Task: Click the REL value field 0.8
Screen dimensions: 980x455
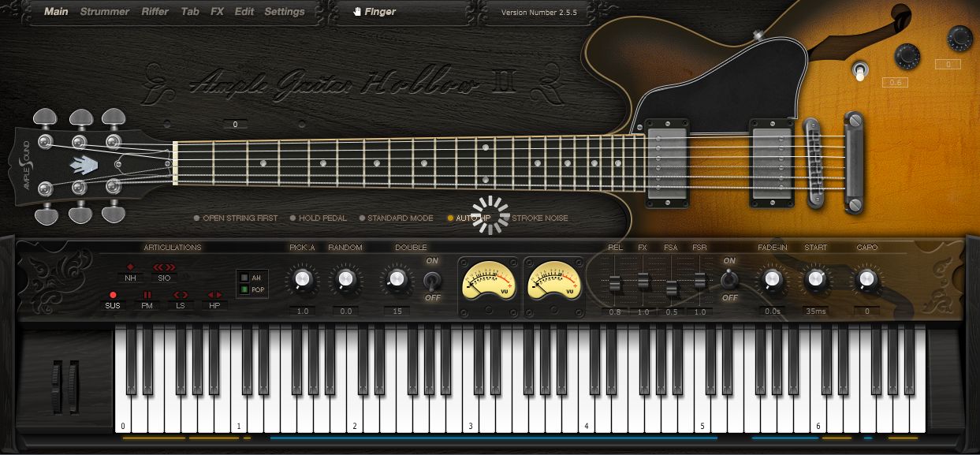Action: (615, 312)
